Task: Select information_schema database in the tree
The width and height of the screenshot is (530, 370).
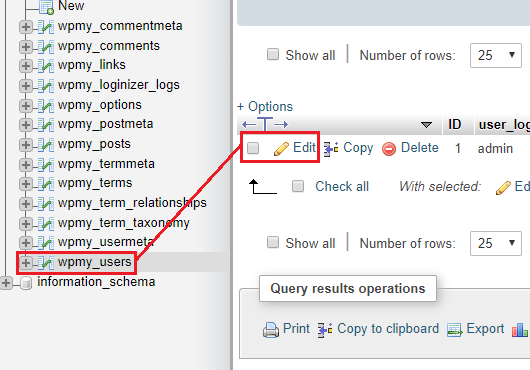Action: coord(96,282)
